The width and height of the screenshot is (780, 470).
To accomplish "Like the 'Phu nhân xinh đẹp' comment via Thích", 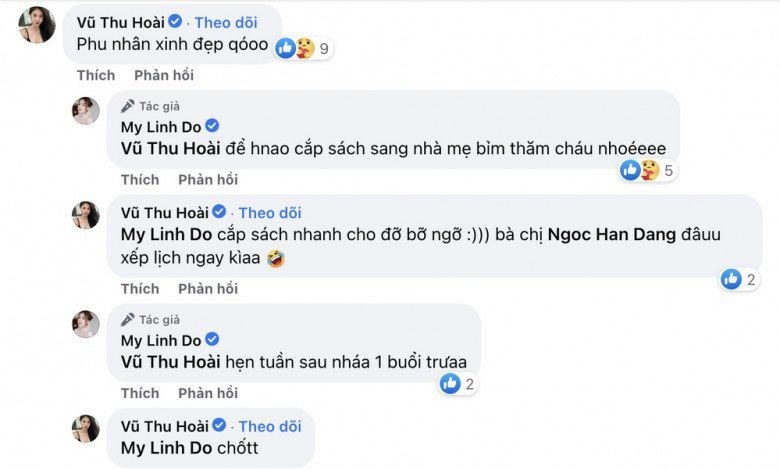I will point(96,75).
